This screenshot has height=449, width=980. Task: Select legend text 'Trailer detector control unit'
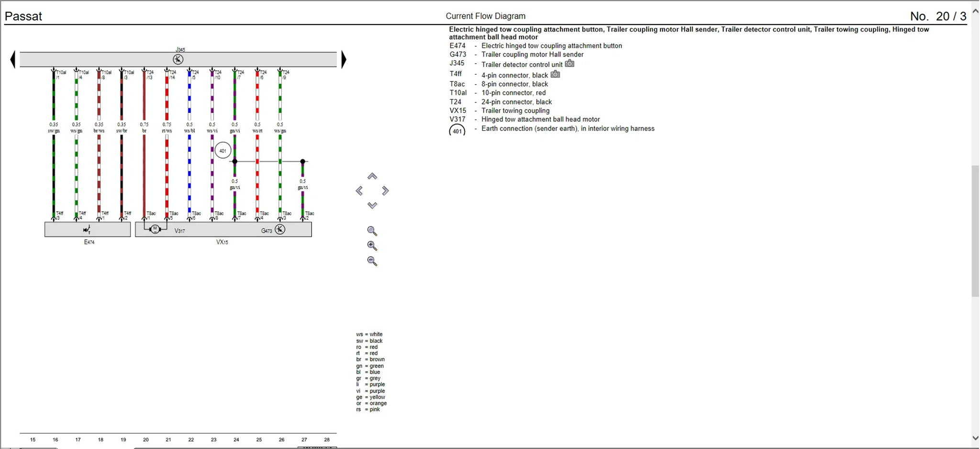pos(522,65)
